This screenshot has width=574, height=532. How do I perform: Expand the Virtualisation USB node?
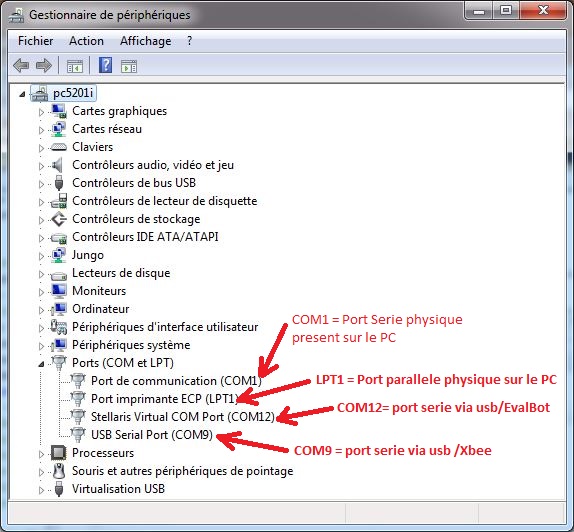[41, 490]
